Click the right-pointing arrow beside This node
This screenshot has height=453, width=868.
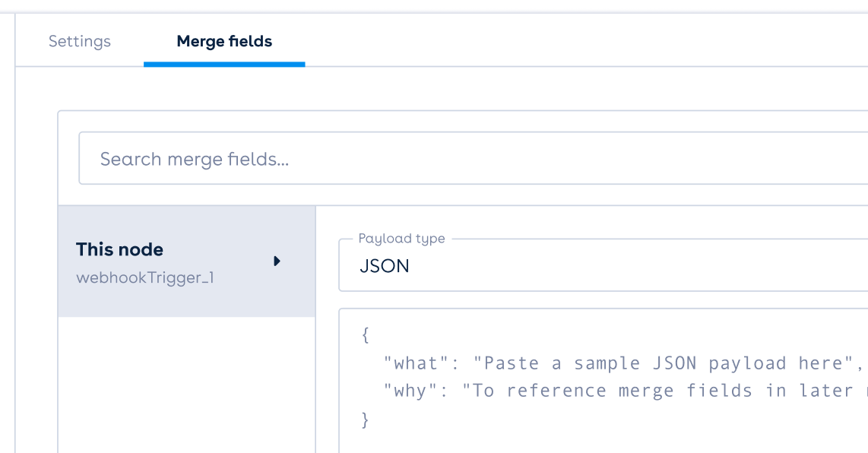coord(277,261)
